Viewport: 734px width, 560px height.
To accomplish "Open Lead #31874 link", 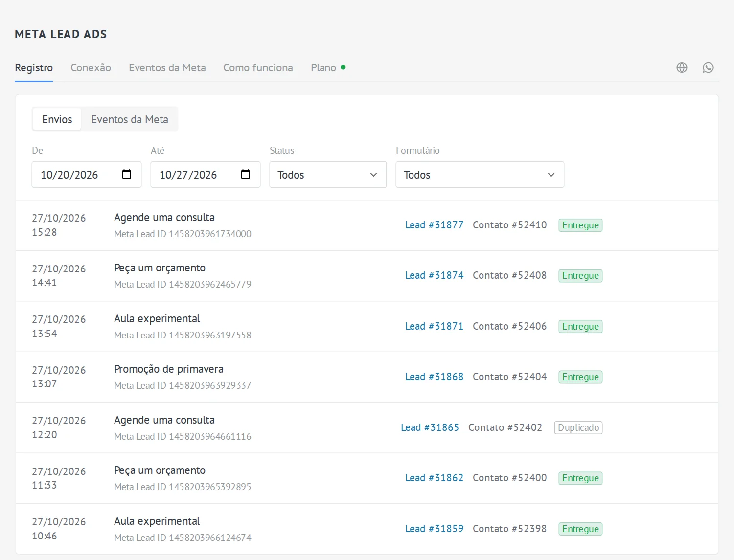I will click(434, 275).
